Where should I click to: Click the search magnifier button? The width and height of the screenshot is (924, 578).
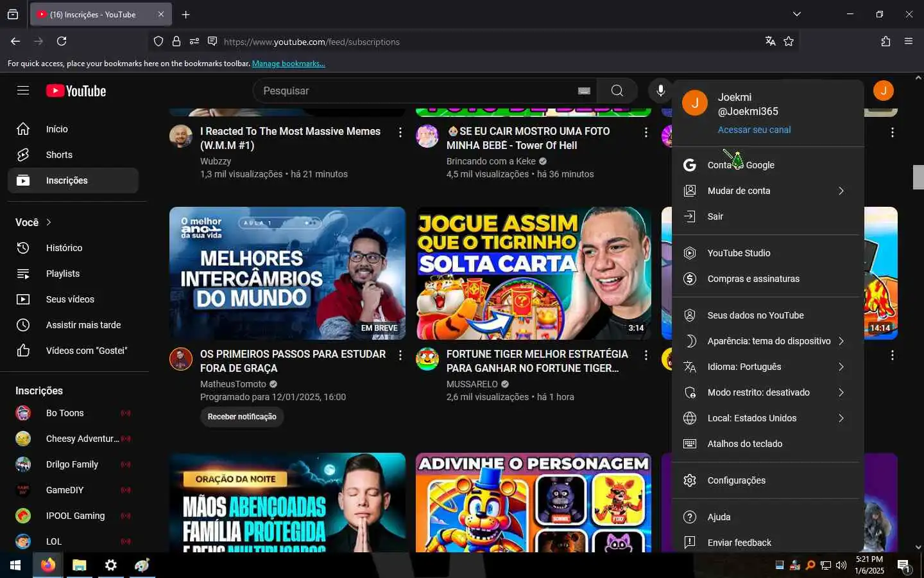coord(617,91)
